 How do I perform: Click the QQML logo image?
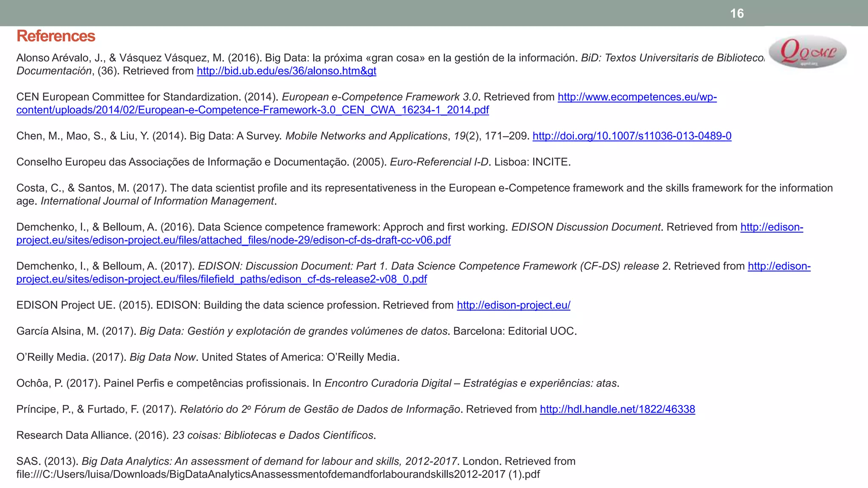tap(807, 52)
